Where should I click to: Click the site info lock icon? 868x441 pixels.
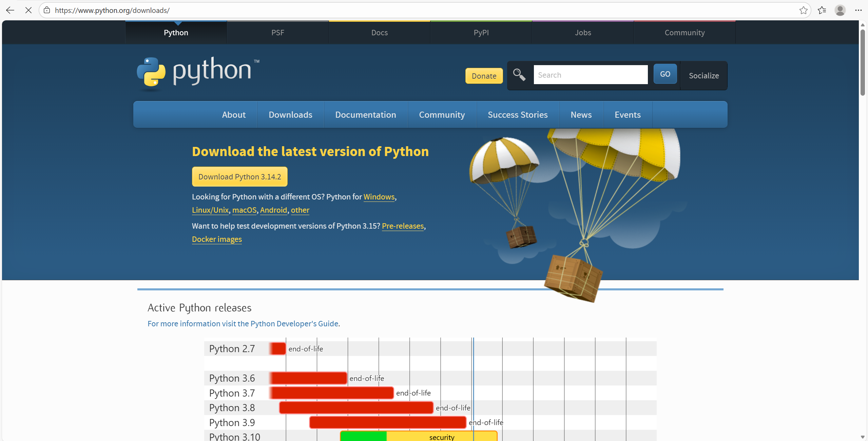[x=47, y=10]
